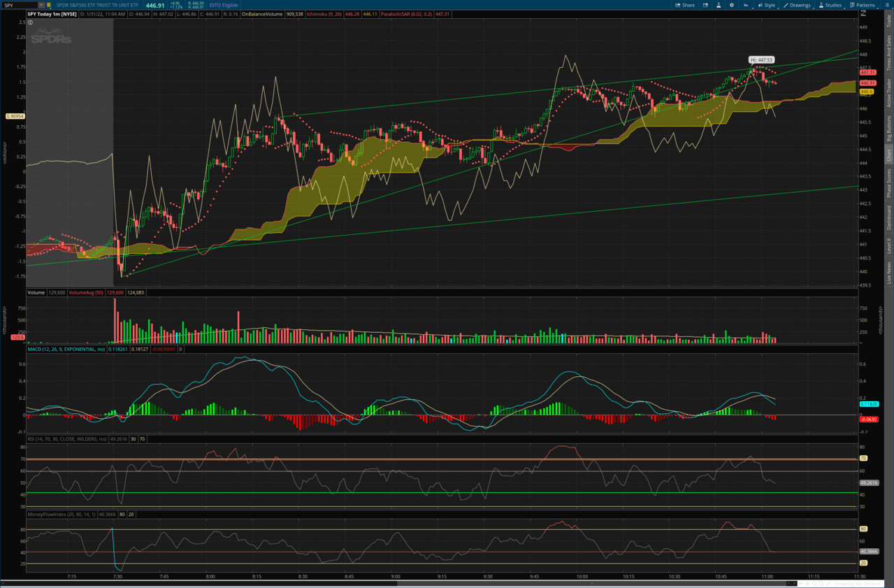
Task: Select the Chart side tab
Action: coord(889,155)
